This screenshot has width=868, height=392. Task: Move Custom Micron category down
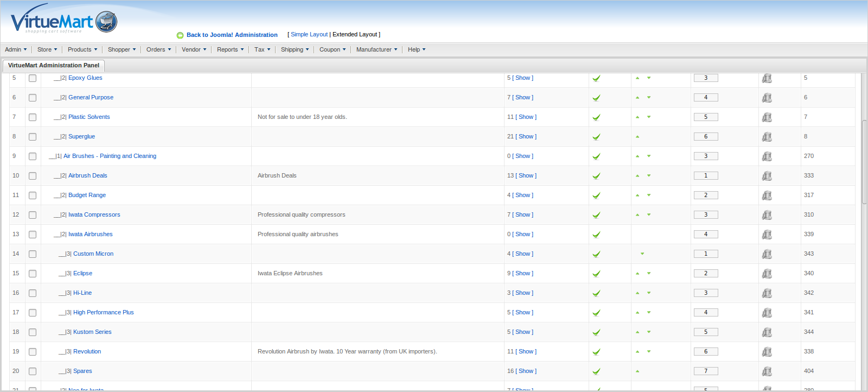pos(642,254)
